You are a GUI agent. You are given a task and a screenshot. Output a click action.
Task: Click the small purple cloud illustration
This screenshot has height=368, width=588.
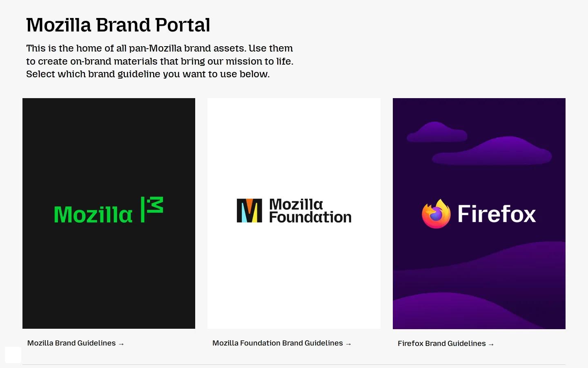tap(437, 132)
